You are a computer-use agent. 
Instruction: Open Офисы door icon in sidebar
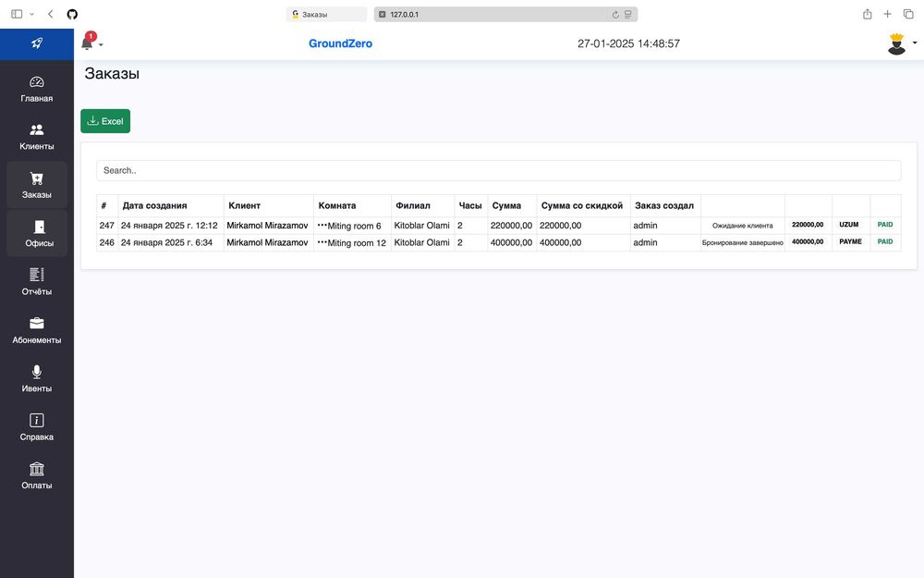click(40, 228)
